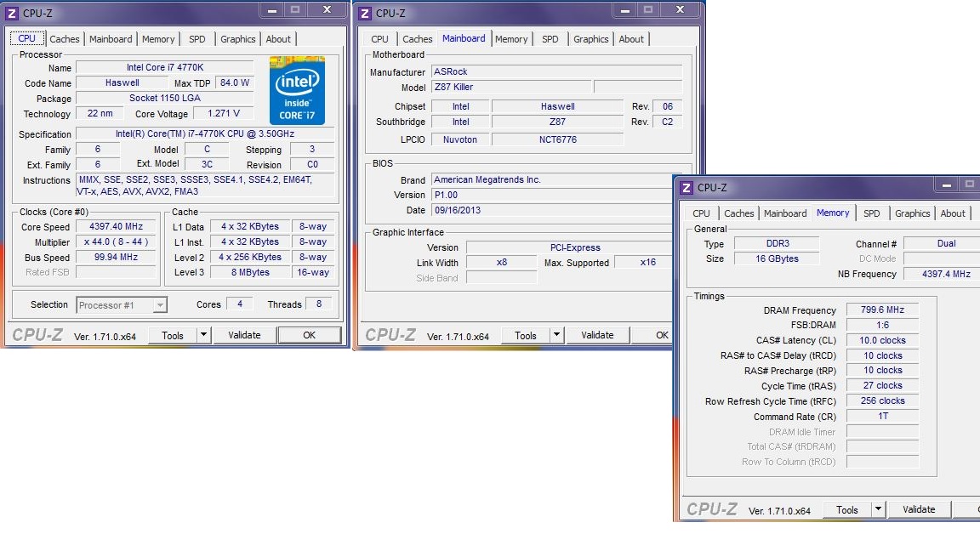Viewport: 980px width, 551px height.
Task: Open the About tab in the Memory window
Action: coord(953,213)
